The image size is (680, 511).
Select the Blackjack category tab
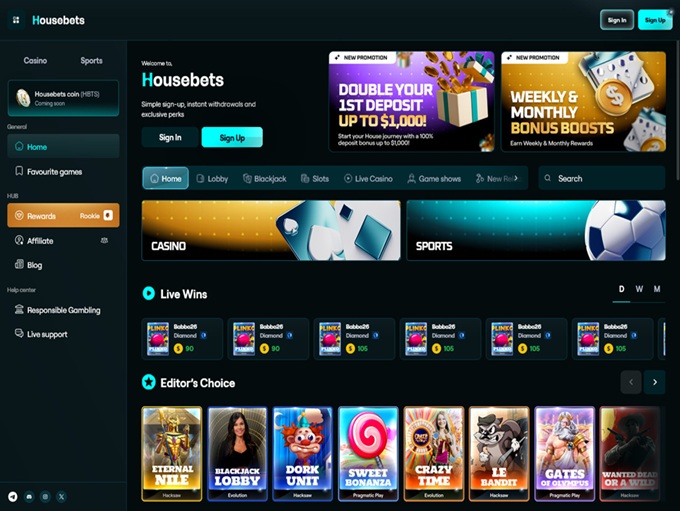[263, 179]
